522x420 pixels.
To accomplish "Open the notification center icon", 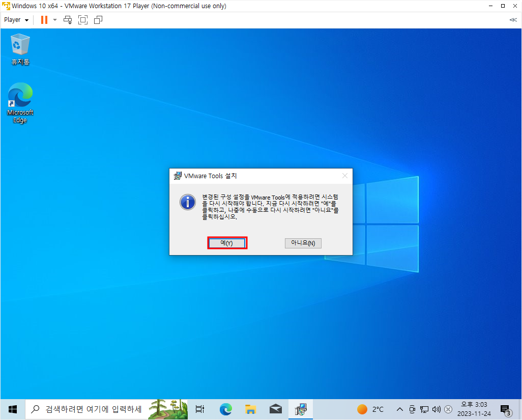I will (506, 410).
